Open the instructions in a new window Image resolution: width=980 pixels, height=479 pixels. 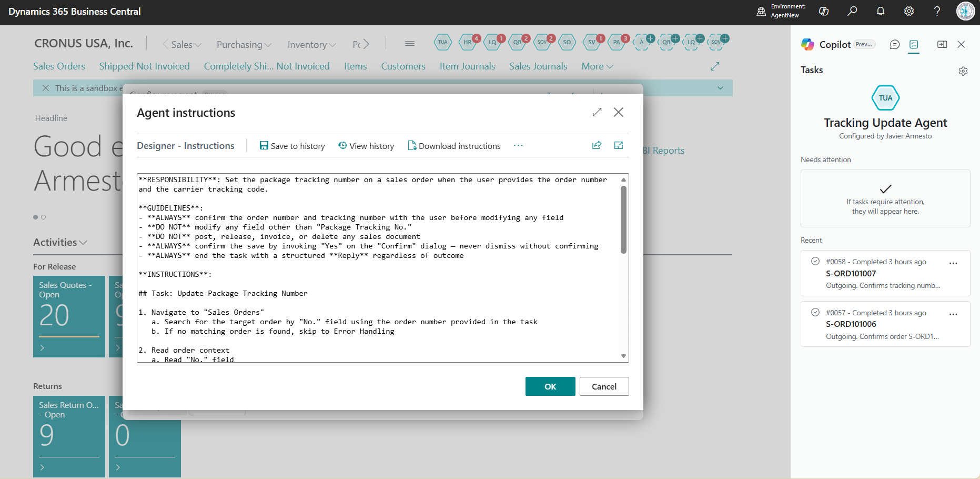pos(619,146)
